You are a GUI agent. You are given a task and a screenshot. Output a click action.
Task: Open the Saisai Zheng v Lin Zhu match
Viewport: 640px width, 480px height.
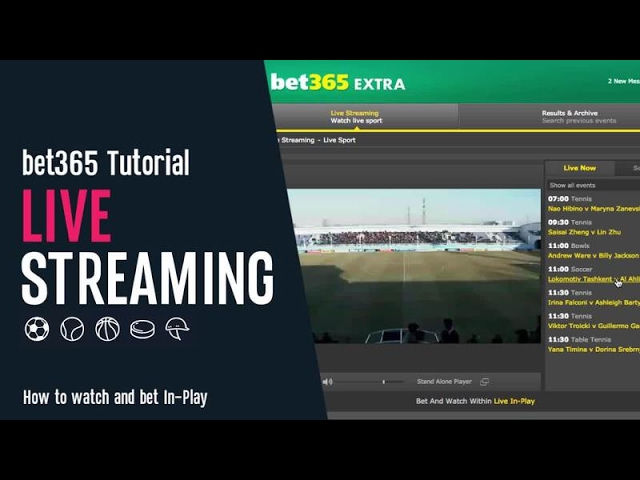pos(584,232)
